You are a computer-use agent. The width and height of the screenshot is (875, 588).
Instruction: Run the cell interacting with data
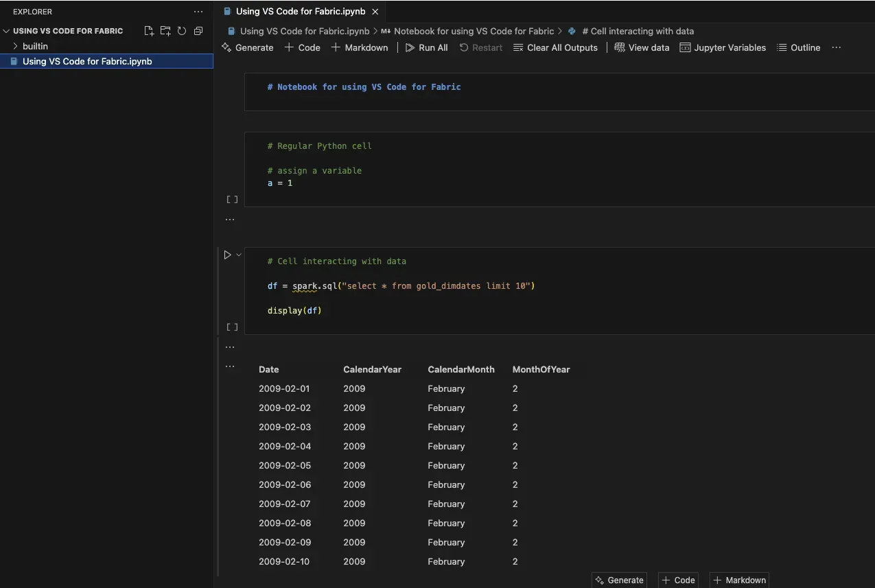(x=227, y=255)
